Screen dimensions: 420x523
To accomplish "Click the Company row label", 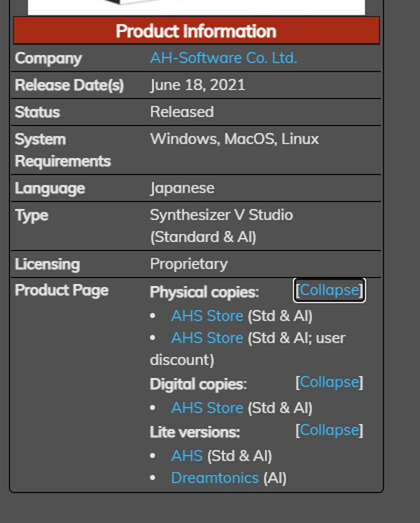I will 48,59.
